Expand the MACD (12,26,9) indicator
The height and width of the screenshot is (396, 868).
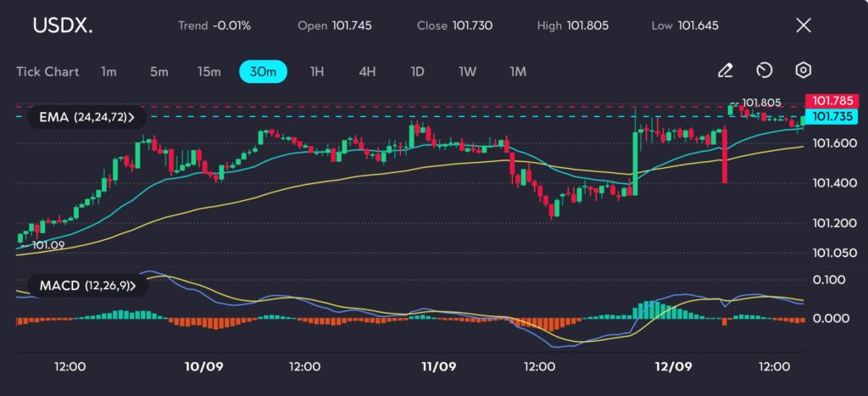[86, 286]
